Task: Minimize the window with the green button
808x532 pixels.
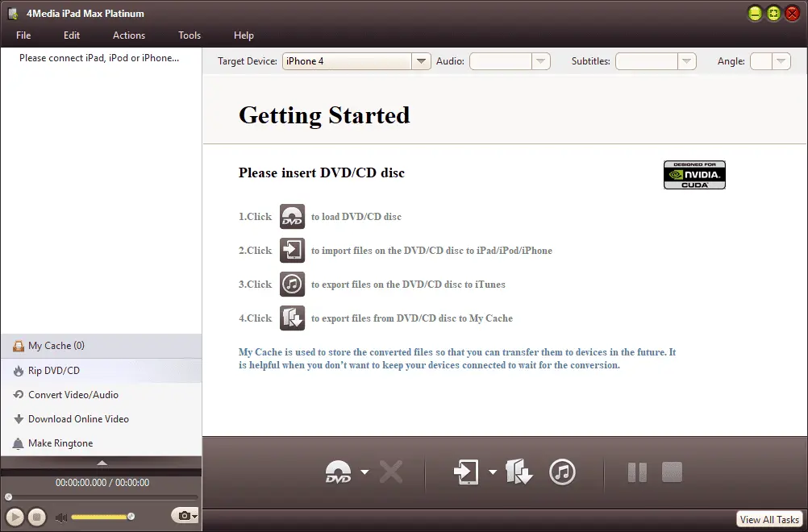Action: point(755,14)
